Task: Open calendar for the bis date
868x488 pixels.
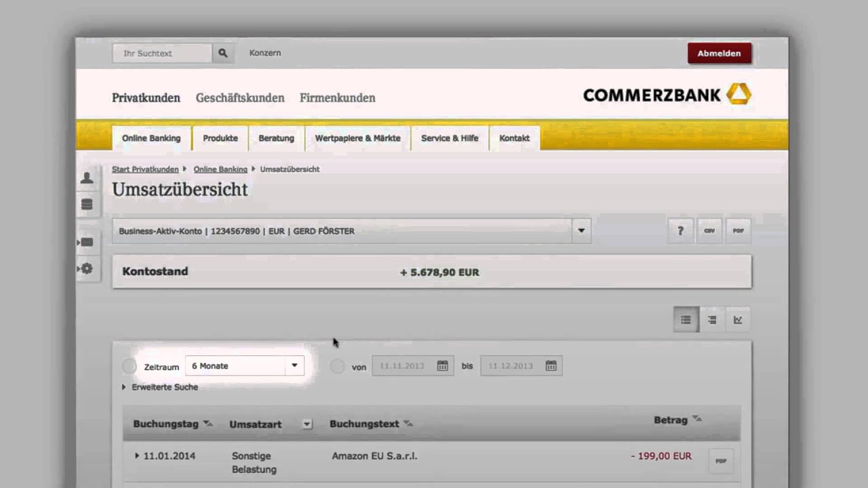Action: [551, 366]
